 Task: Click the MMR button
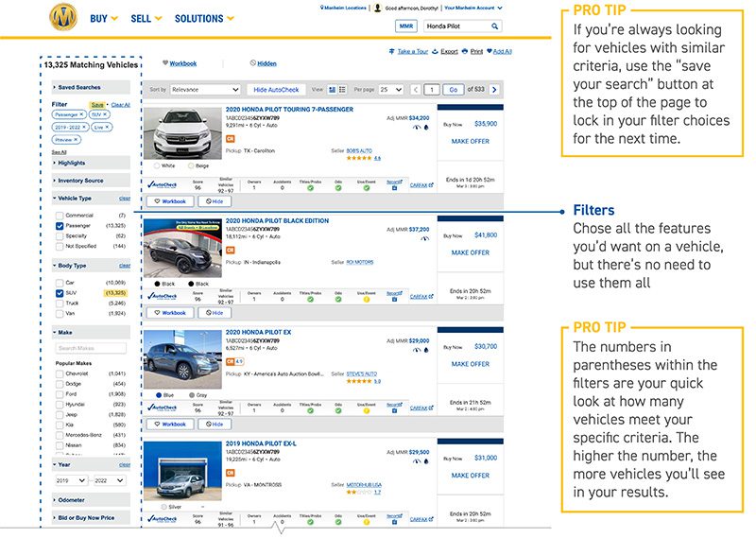point(406,26)
